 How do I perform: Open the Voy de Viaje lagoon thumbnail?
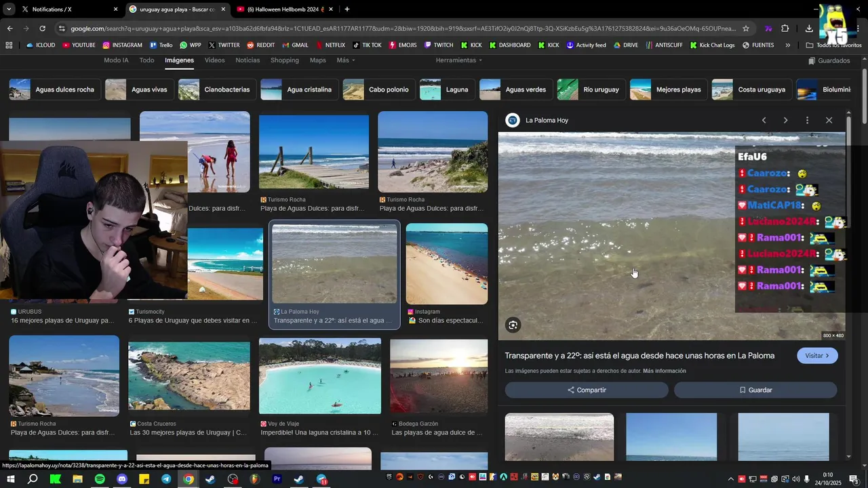[320, 376]
